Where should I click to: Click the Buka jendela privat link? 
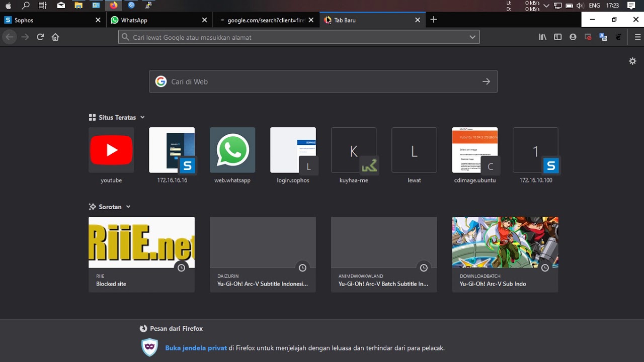196,348
